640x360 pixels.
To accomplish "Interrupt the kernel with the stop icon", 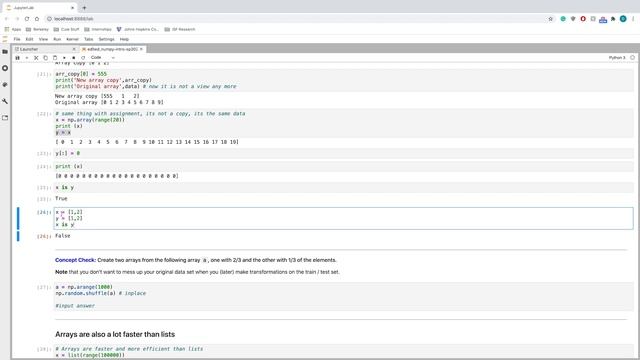I will click(x=74, y=58).
